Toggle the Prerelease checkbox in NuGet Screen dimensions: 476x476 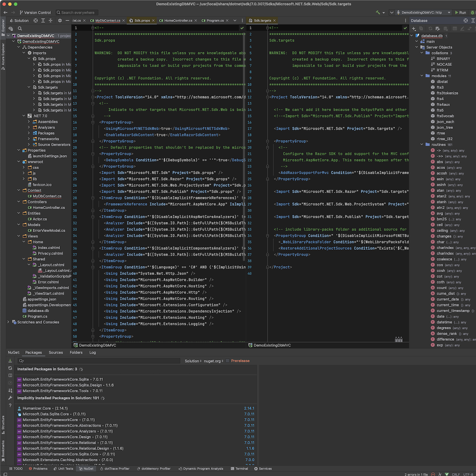coord(228,361)
